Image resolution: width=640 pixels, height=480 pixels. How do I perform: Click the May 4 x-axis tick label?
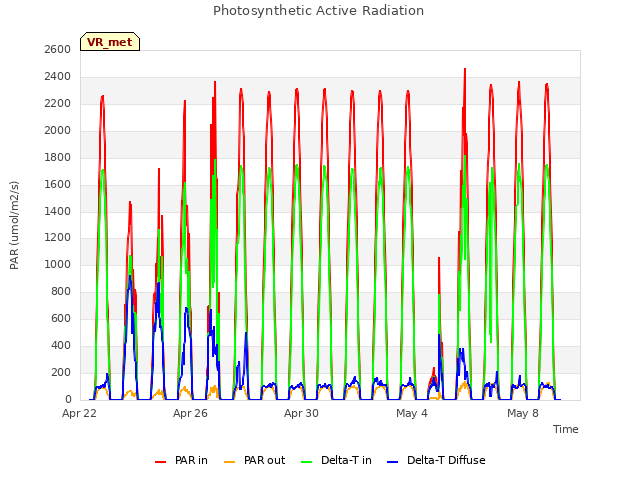(x=412, y=413)
